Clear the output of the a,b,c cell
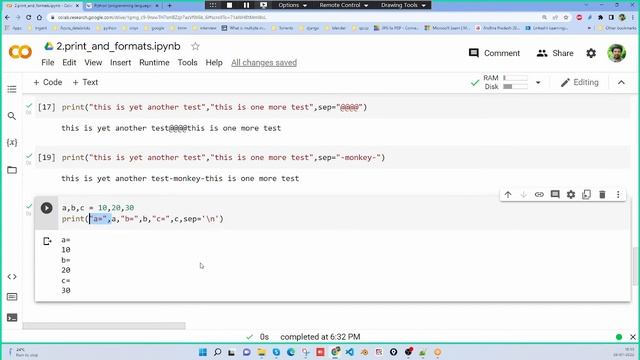The height and width of the screenshot is (360, 640). [x=47, y=241]
